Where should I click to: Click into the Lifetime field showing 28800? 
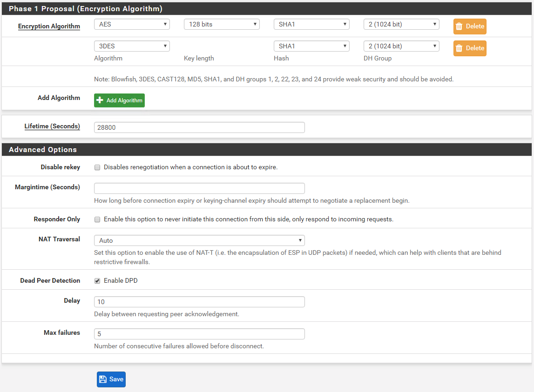(x=199, y=127)
